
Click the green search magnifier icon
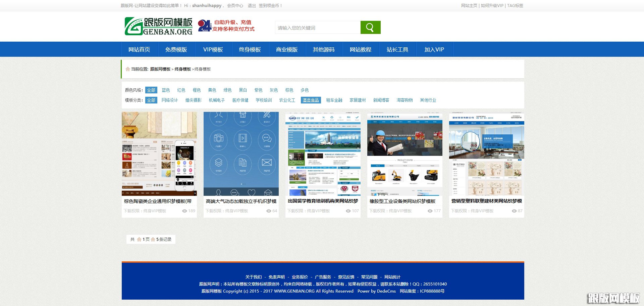tap(370, 27)
